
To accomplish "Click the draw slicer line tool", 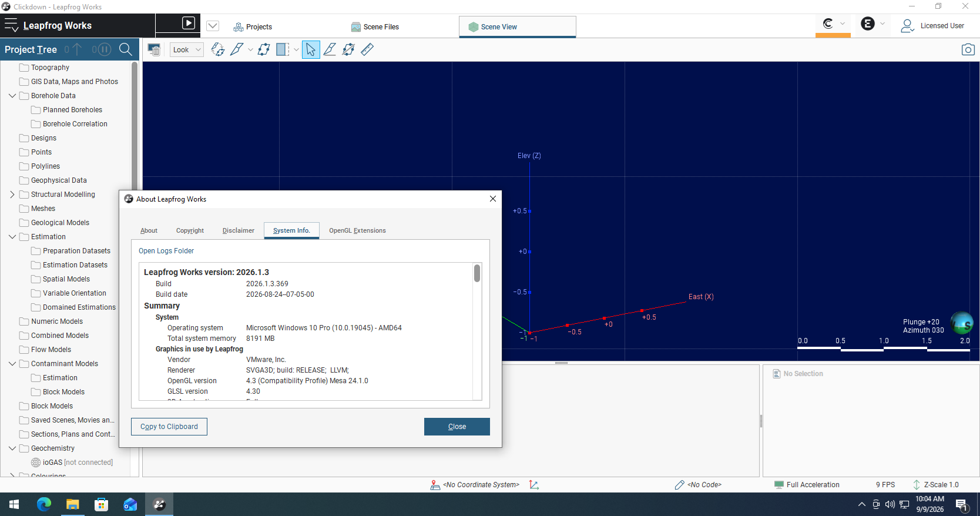I will click(x=237, y=49).
